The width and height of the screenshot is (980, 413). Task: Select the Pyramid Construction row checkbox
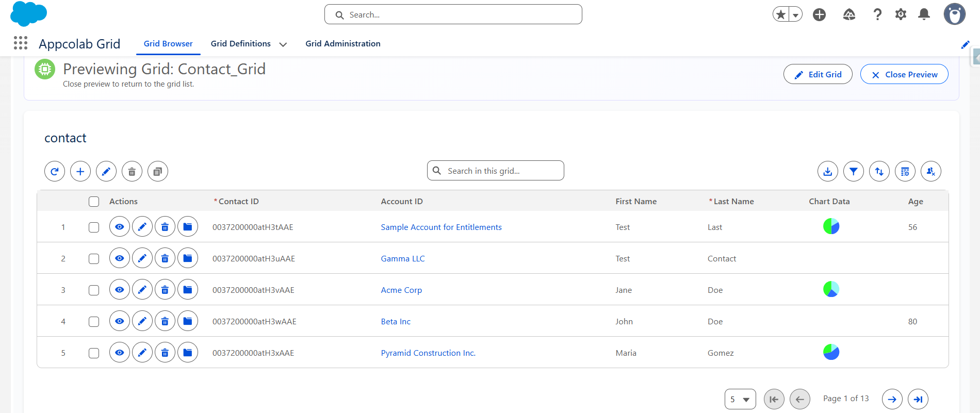tap(94, 353)
